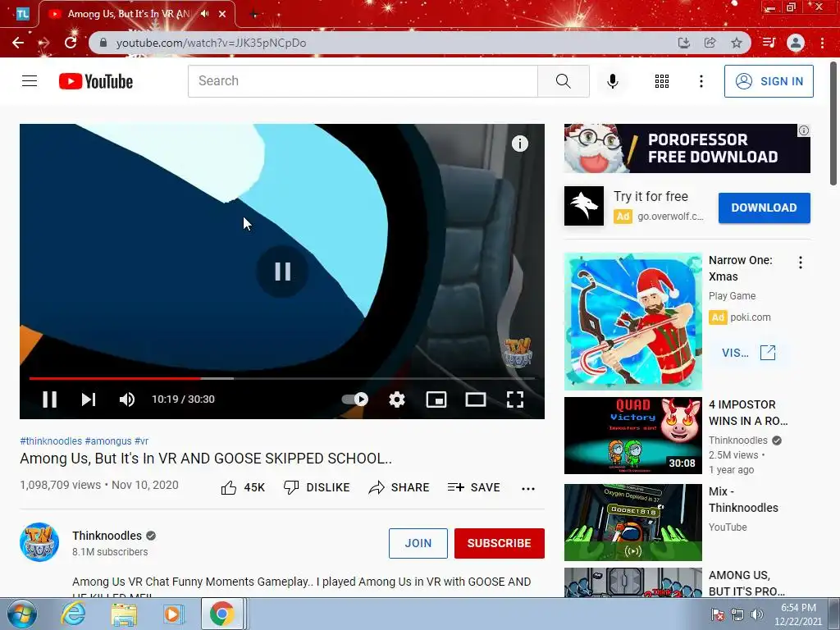The height and width of the screenshot is (630, 840).
Task: Open the Overwolf wolf logo ad
Action: pyautogui.click(x=584, y=206)
